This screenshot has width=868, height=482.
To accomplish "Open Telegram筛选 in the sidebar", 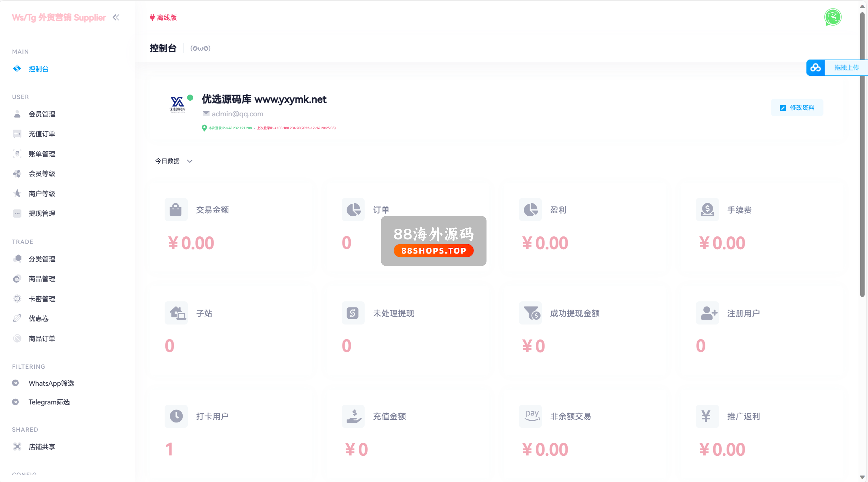I will tap(49, 402).
